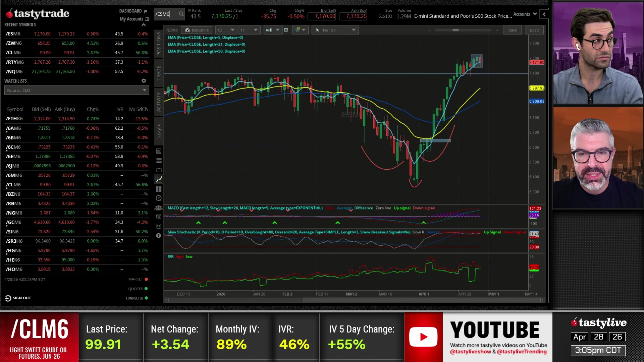
Task: Open watchlist settings gear icon
Action: pos(144,81)
